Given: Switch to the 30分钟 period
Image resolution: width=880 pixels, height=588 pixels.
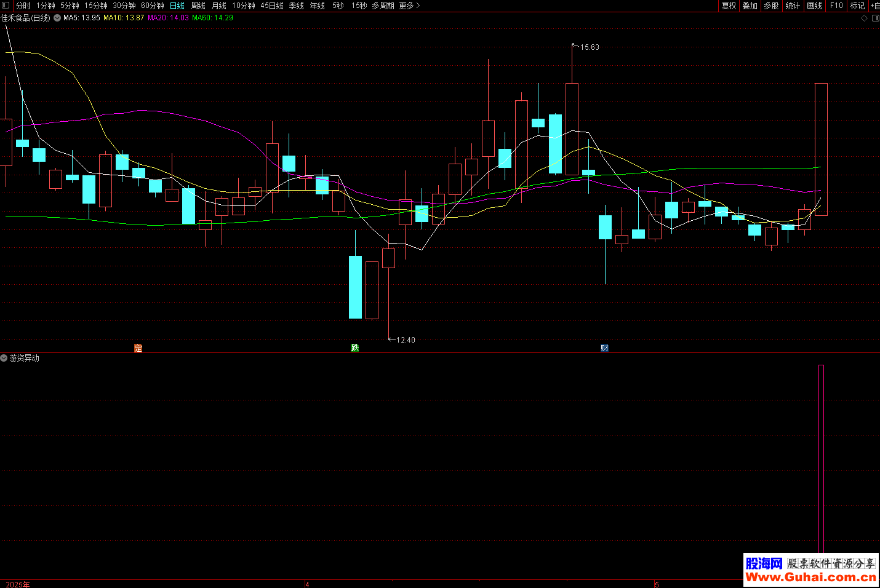Looking at the screenshot, I should click(x=124, y=6).
